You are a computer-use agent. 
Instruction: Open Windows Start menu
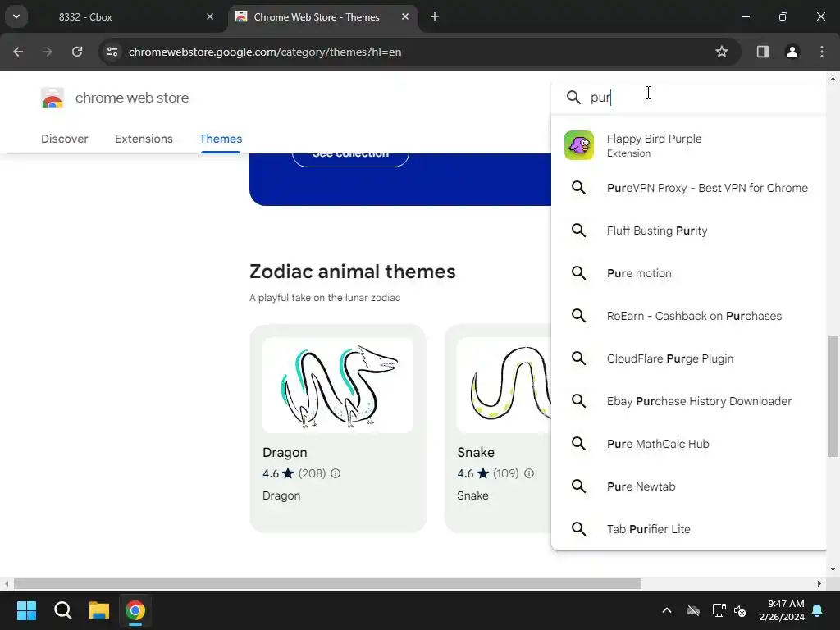(x=26, y=610)
